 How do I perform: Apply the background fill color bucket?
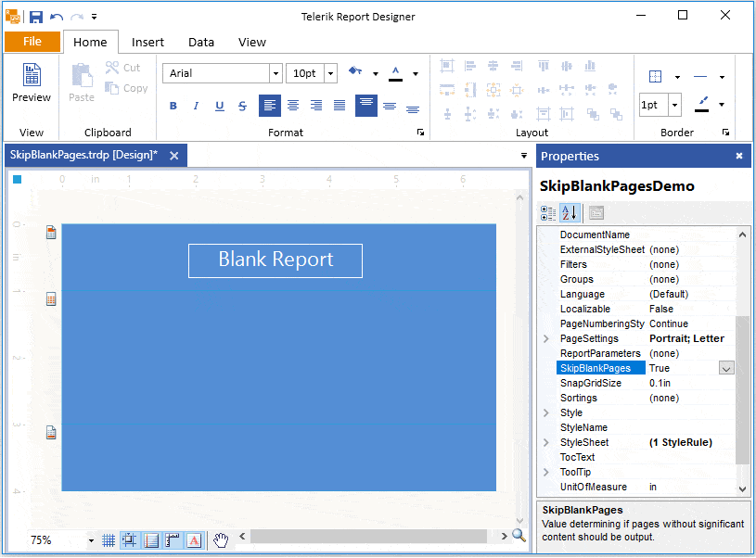coord(355,71)
